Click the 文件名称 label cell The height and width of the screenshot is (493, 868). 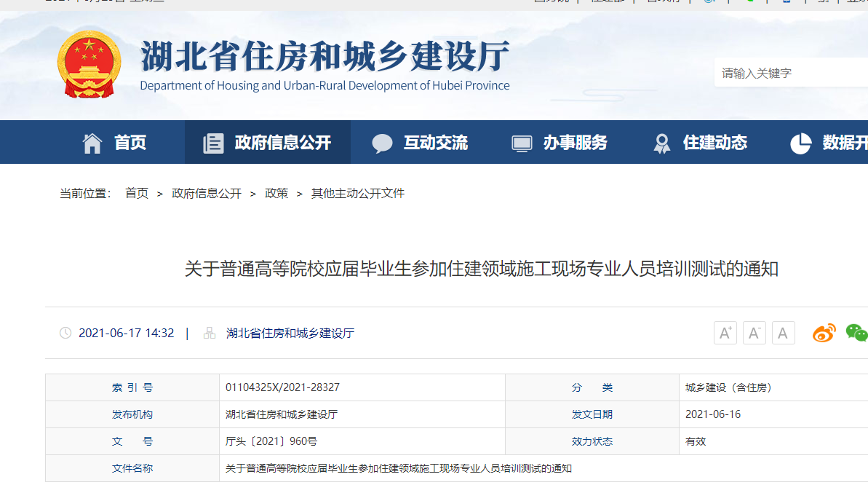click(132, 469)
